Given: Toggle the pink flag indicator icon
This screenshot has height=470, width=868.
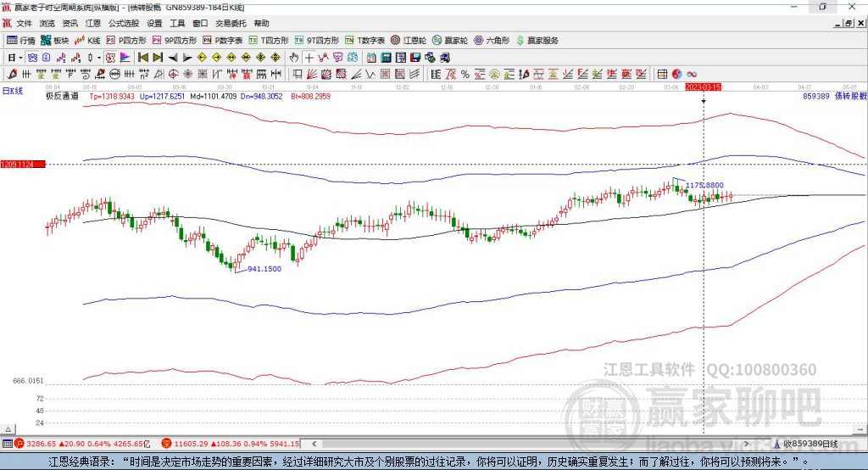Looking at the screenshot, I should [125, 58].
